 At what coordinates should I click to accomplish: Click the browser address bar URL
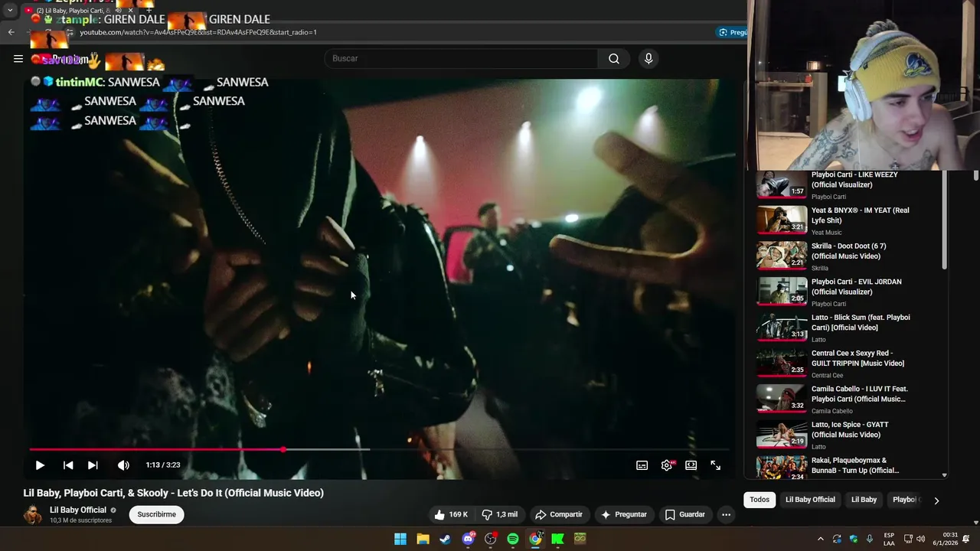198,32
